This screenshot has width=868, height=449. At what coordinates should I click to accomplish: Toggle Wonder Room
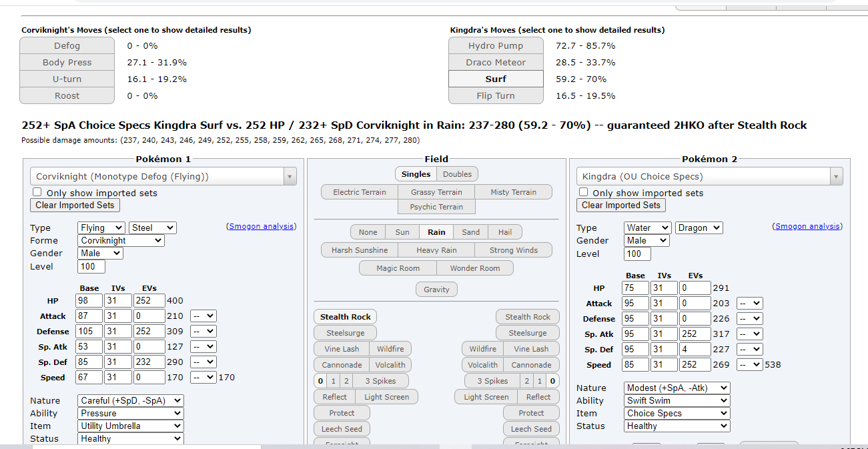point(475,268)
